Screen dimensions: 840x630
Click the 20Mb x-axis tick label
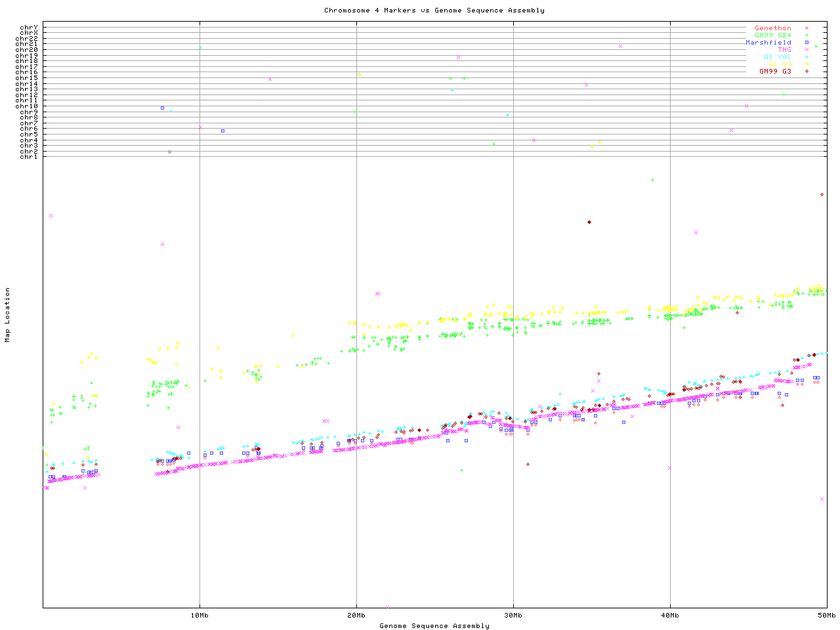coord(356,616)
